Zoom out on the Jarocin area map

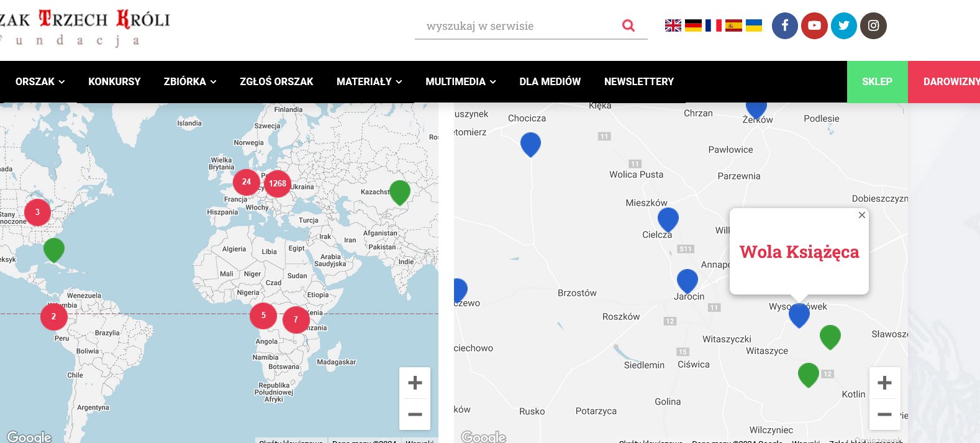click(x=884, y=414)
